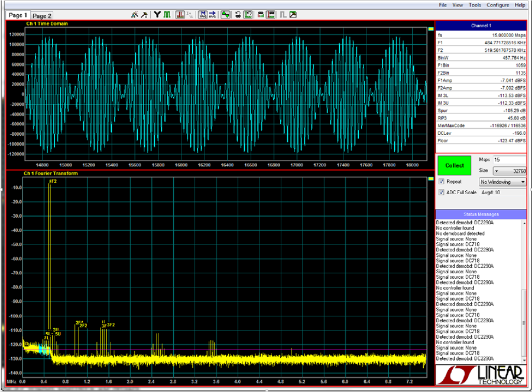Open the No Windowing dropdown
Image resolution: width=532 pixels, height=392 pixels.
point(502,182)
